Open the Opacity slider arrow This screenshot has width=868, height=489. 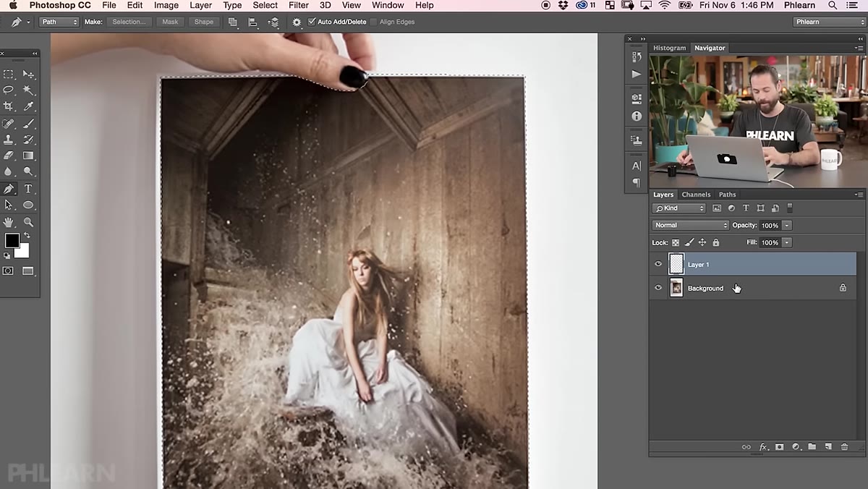tap(787, 226)
